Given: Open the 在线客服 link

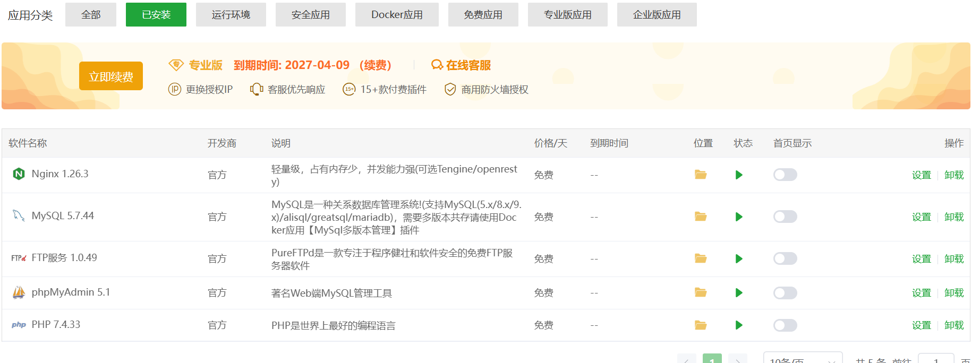Looking at the screenshot, I should [468, 65].
